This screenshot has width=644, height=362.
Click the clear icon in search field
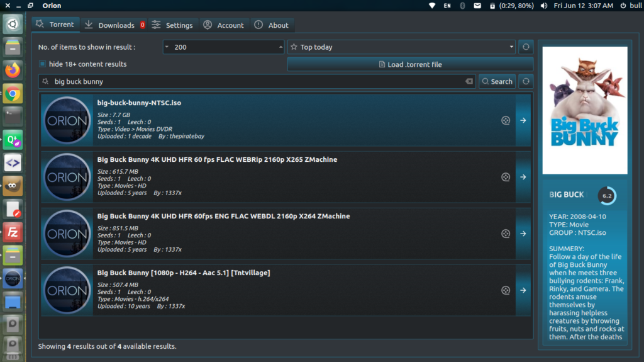(x=469, y=81)
